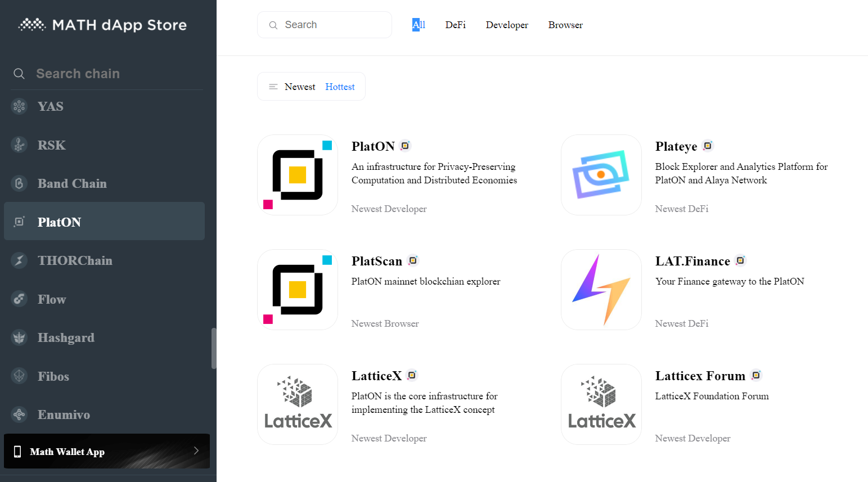Select the All category tab
Screen dimensions: 868x482
pos(419,25)
